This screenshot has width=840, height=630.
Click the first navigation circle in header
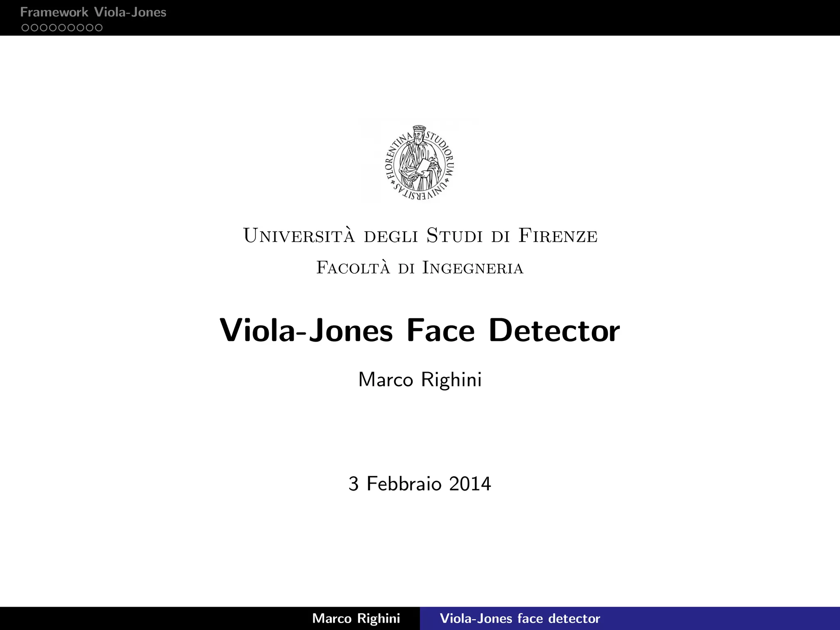click(25, 27)
